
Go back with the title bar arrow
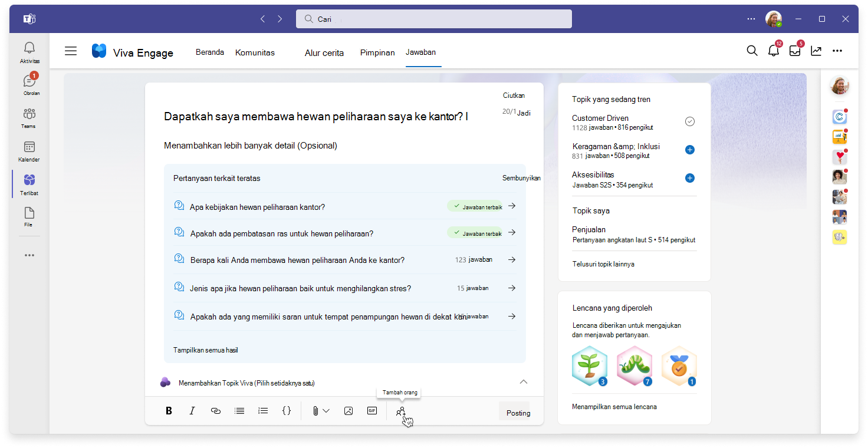[263, 19]
